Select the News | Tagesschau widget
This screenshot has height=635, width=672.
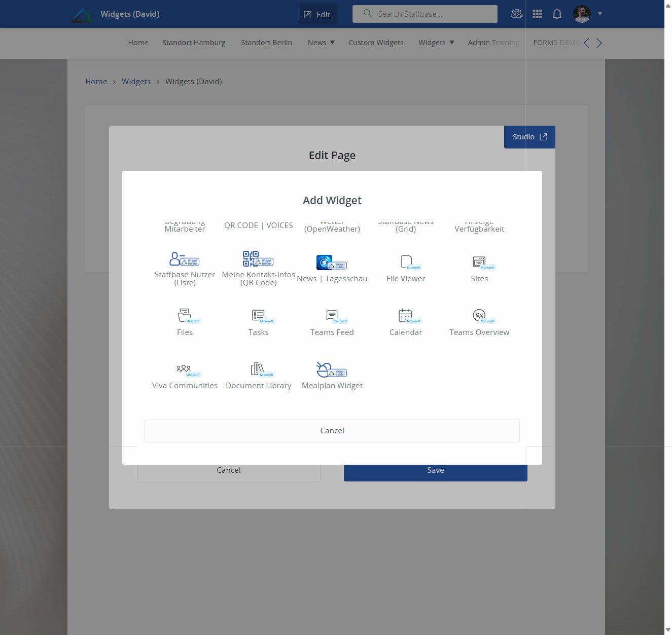(332, 269)
